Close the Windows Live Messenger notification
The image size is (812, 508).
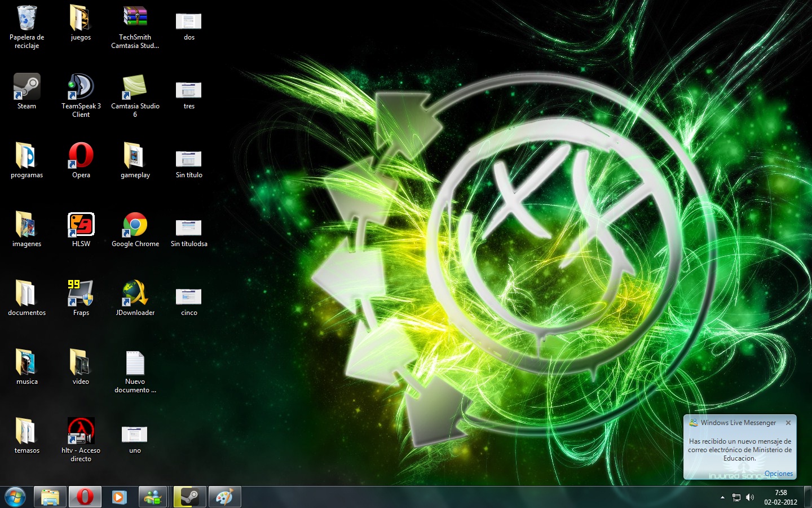(x=788, y=423)
